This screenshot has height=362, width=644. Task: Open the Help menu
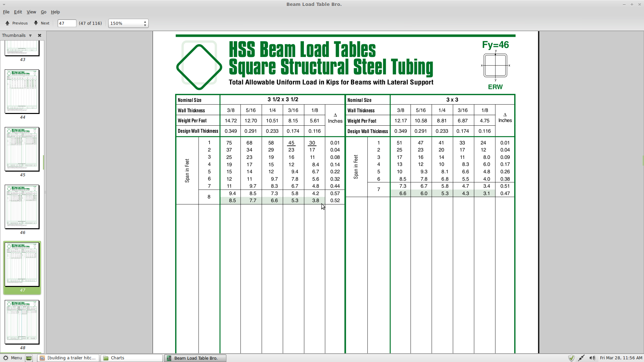[x=55, y=12]
